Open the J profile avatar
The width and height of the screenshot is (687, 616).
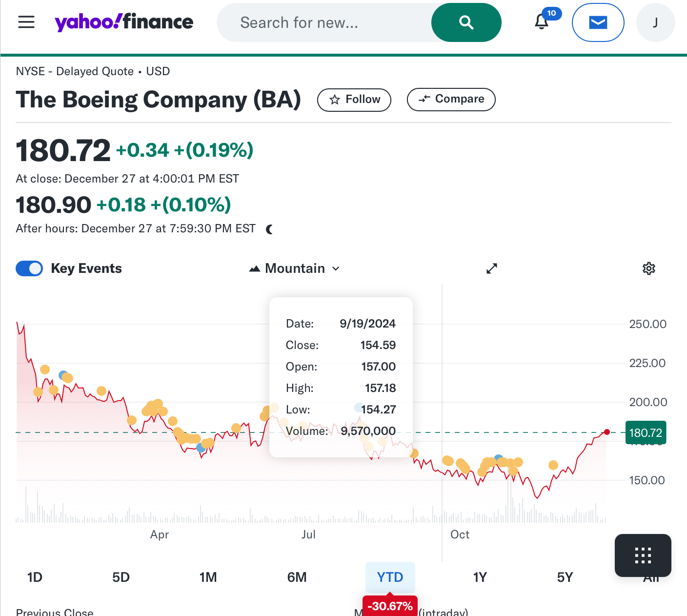655,22
